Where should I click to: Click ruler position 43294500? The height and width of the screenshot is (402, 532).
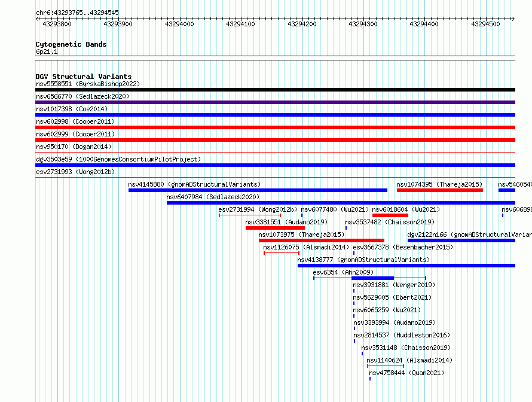click(x=485, y=24)
